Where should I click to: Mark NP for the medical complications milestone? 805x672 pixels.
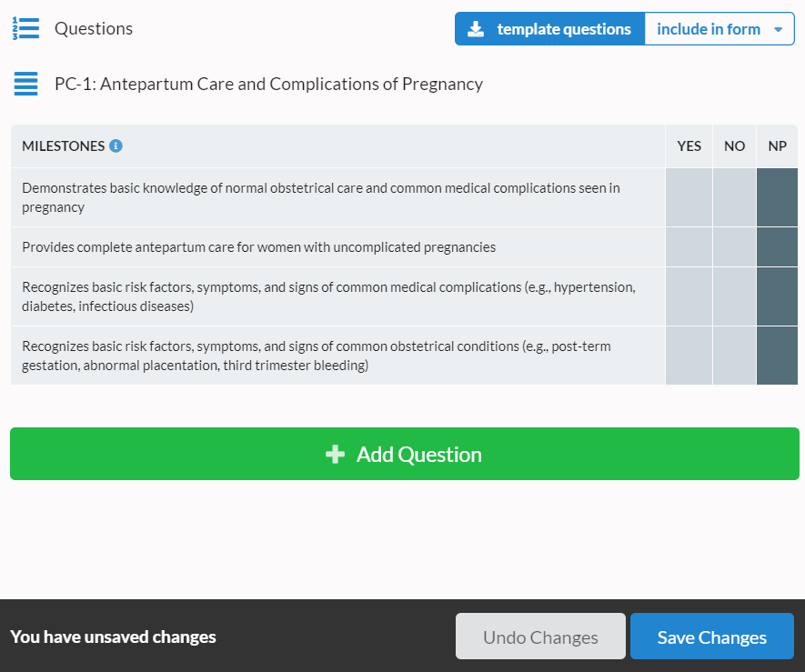coord(777,296)
